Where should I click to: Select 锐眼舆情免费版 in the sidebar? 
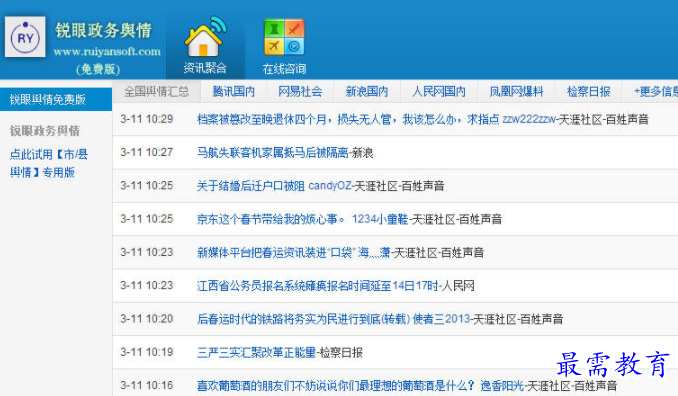pos(56,99)
